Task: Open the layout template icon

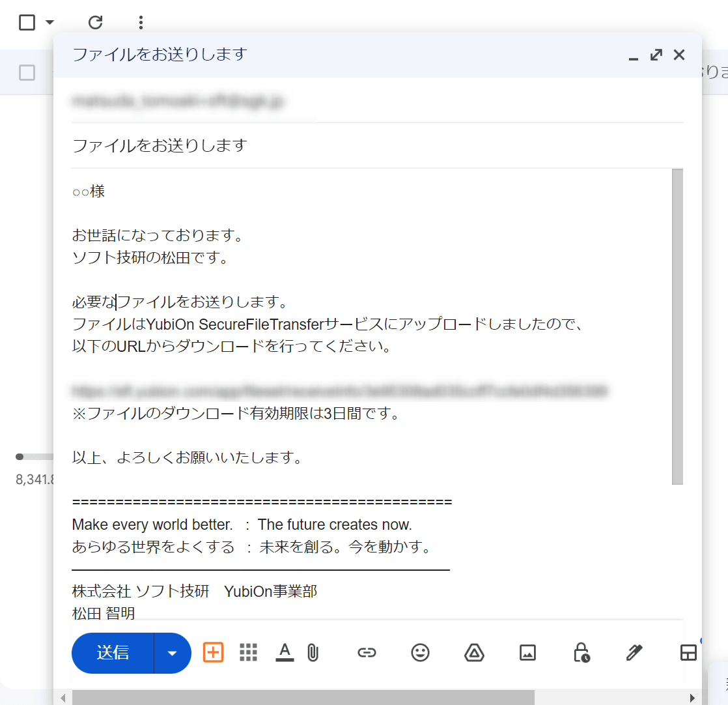Action: [688, 652]
